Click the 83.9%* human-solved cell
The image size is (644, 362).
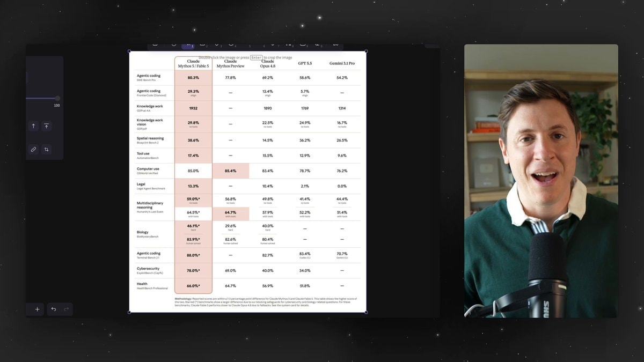(193, 240)
